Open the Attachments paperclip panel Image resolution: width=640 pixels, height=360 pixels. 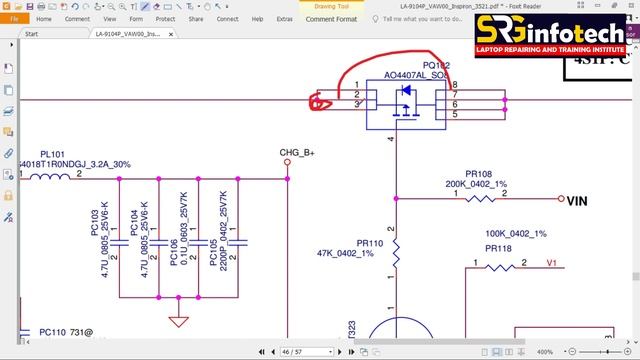8,153
